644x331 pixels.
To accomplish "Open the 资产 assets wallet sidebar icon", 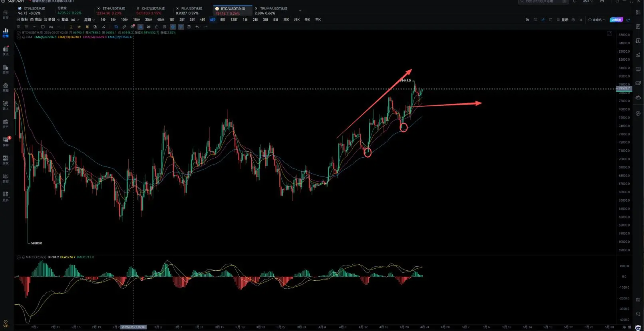I will tap(6, 123).
